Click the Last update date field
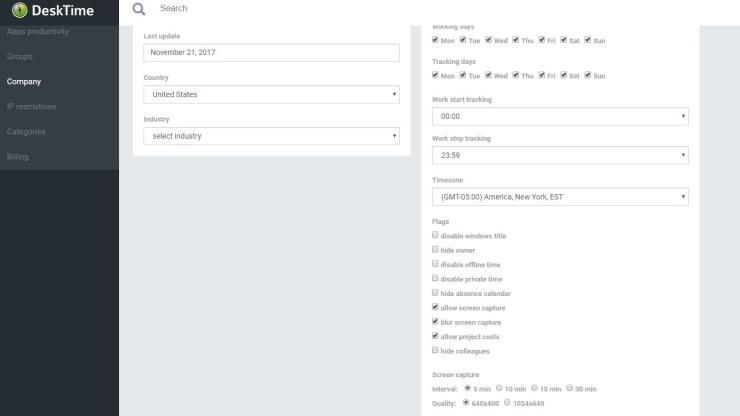Image resolution: width=740 pixels, height=416 pixels. 271,52
